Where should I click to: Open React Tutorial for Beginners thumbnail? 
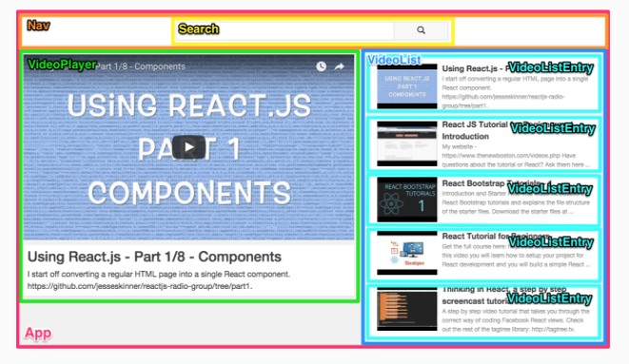406,253
